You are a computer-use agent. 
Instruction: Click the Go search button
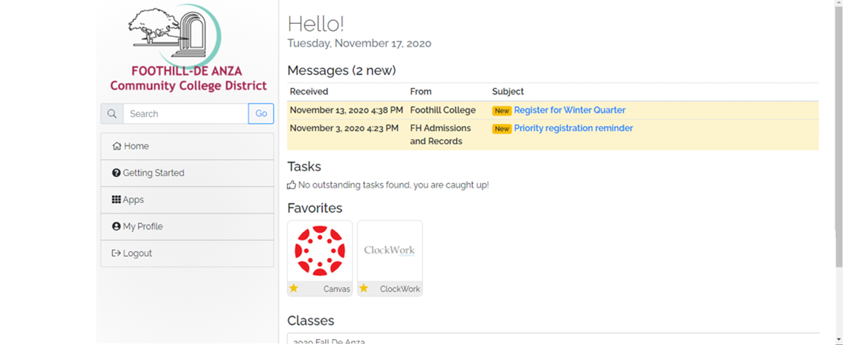(x=261, y=113)
